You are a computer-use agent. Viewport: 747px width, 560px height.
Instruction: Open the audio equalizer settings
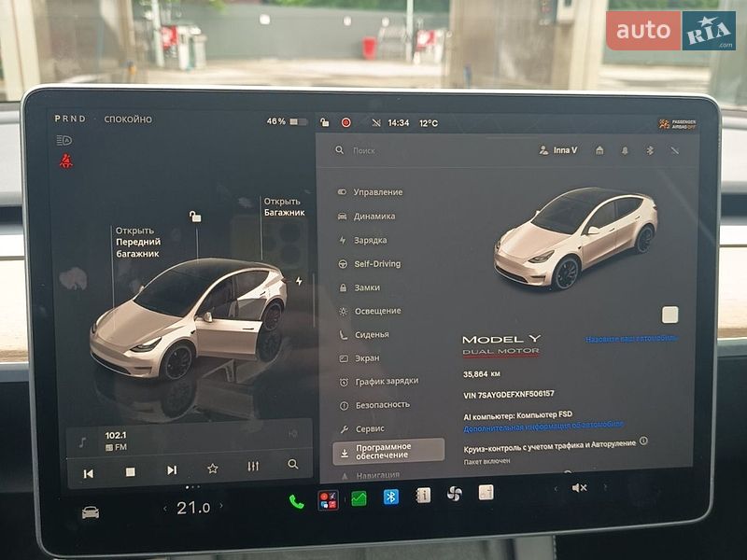[x=253, y=466]
